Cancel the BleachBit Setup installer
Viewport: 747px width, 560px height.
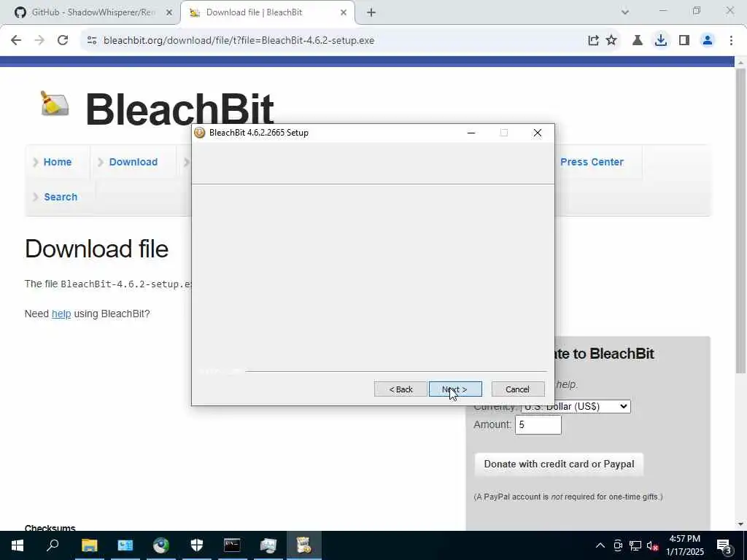click(518, 389)
